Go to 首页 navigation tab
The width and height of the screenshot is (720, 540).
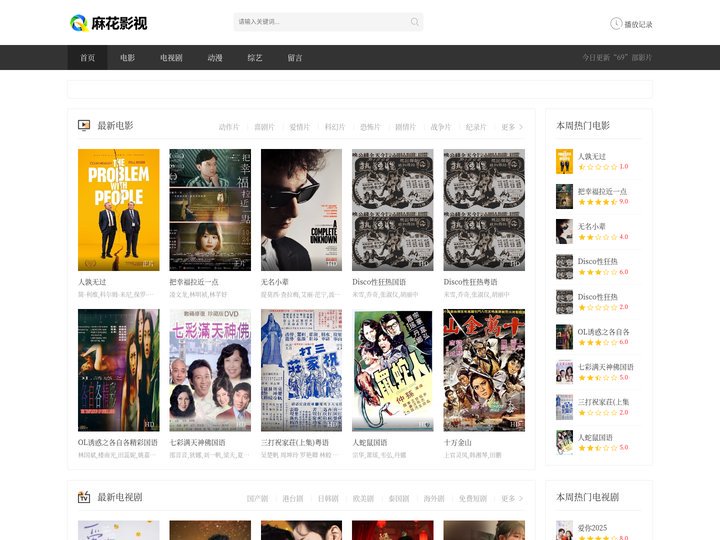click(87, 57)
